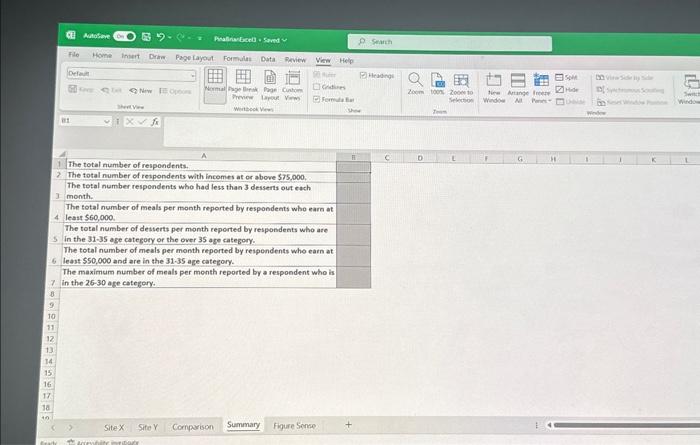
Task: Click Reset Window Position
Action: [632, 102]
